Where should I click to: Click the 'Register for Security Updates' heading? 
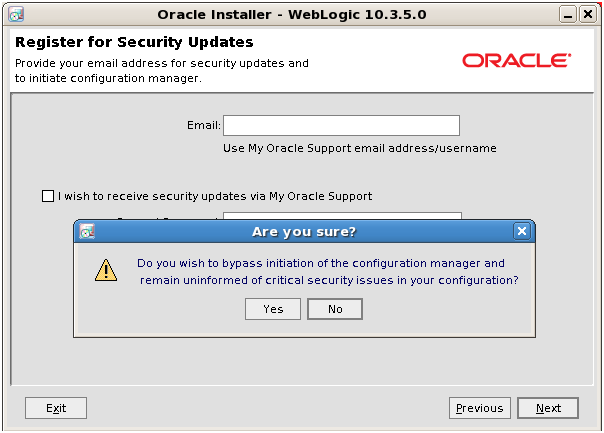click(x=134, y=42)
